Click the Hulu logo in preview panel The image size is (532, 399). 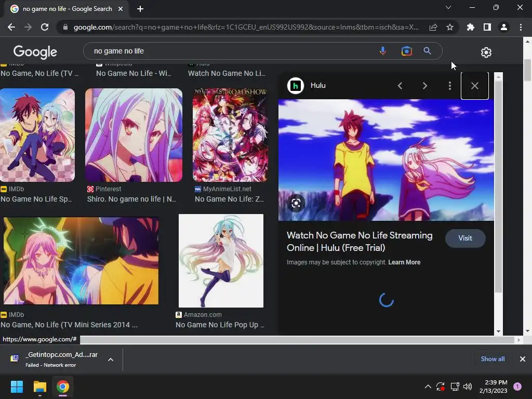coord(296,86)
